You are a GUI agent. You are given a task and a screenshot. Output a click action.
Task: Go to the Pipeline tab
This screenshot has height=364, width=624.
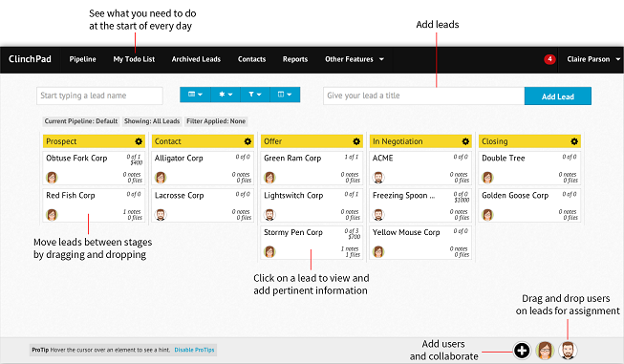82,59
